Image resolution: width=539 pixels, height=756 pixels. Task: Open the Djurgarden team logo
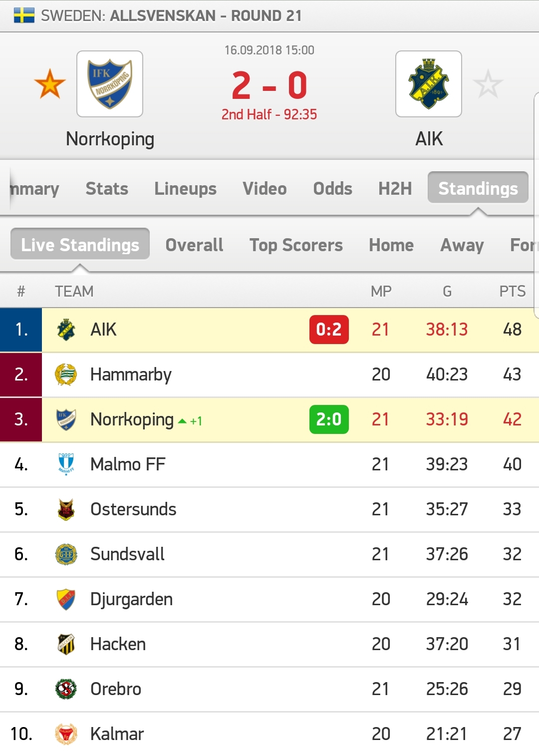[x=66, y=599]
